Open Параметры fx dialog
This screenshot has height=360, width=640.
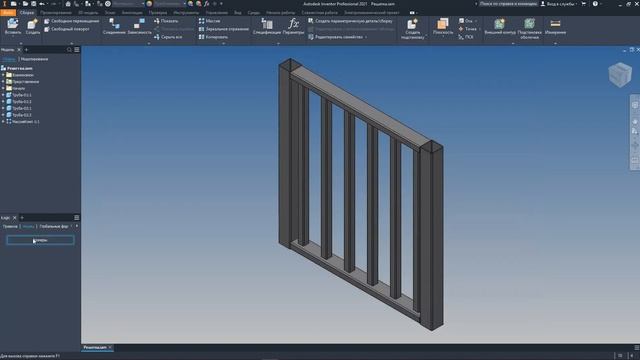click(293, 26)
